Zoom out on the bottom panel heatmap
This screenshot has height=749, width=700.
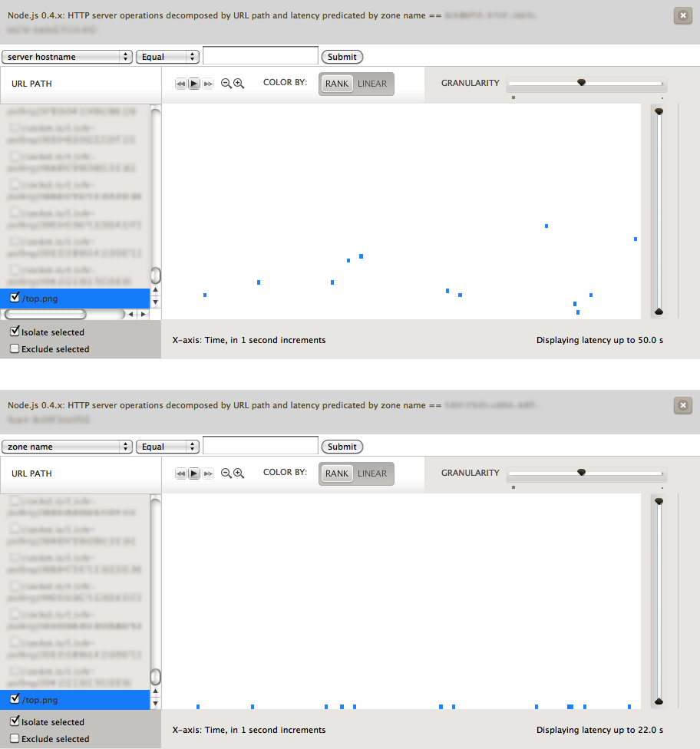tap(226, 473)
